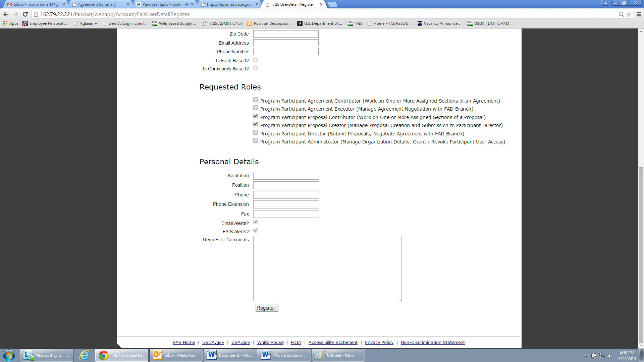Enable Program Participant Administrator role checkbox

click(256, 141)
